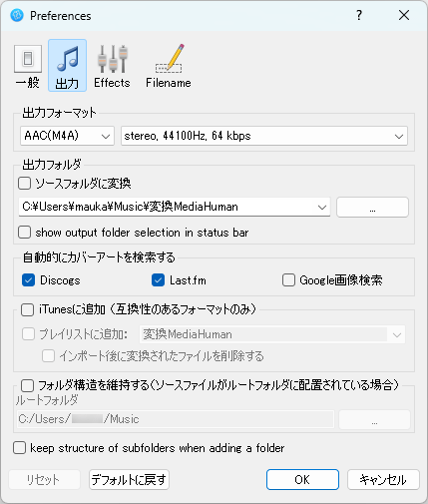Viewport: 428px width, 504px height.
Task: Open the Effects mixer sliders tab
Action: click(x=112, y=67)
